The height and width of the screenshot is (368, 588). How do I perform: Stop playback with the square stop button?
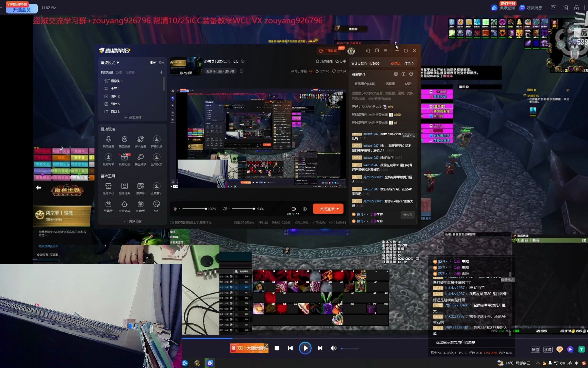pos(277,348)
